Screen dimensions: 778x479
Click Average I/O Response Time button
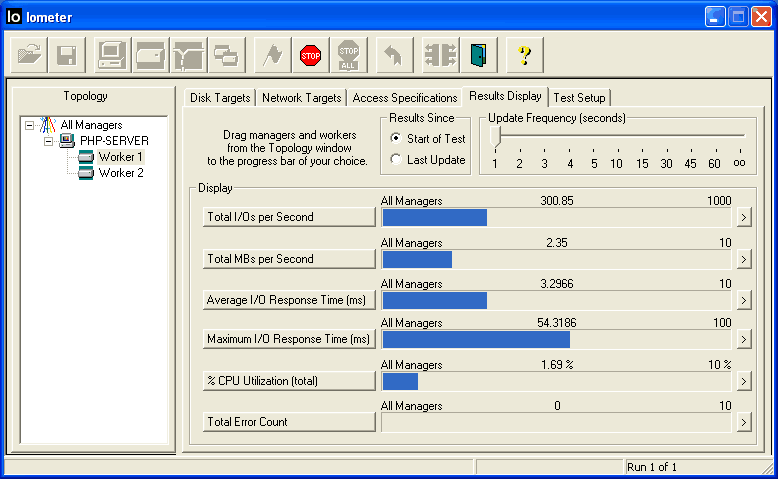point(289,300)
